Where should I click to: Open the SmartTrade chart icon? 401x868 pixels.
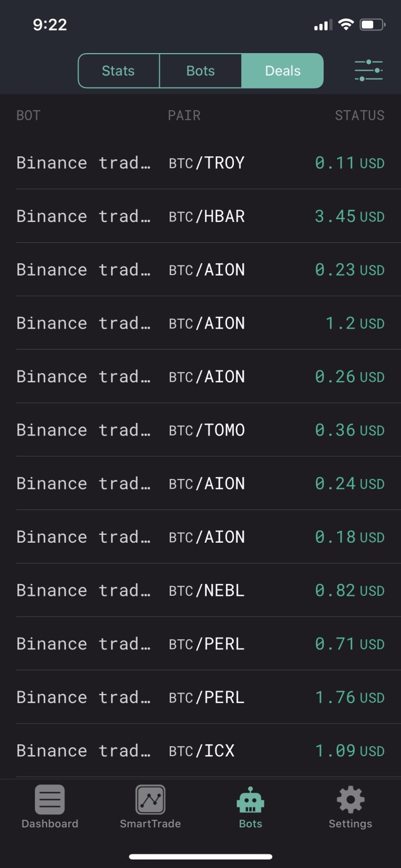tap(150, 800)
